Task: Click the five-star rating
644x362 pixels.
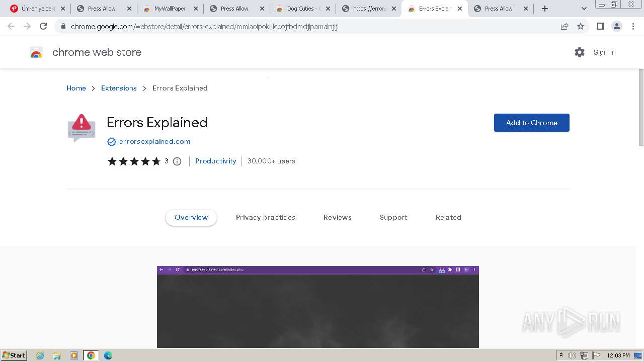Action: pyautogui.click(x=134, y=161)
